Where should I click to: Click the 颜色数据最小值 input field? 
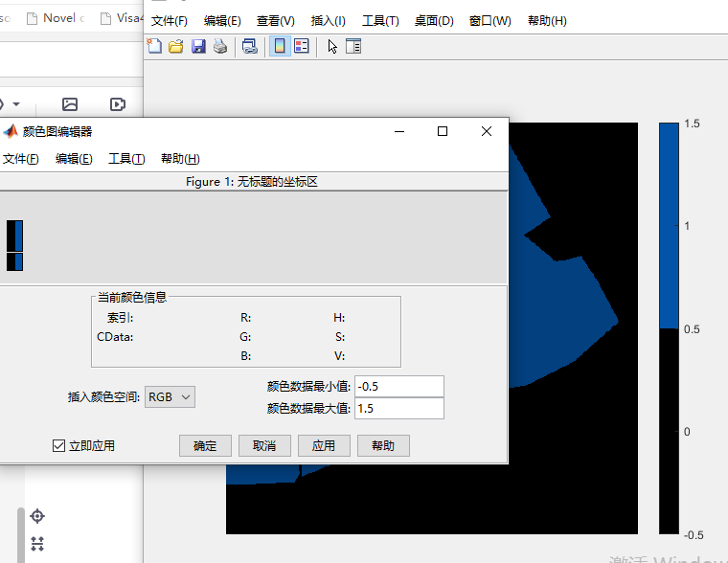[x=399, y=387]
